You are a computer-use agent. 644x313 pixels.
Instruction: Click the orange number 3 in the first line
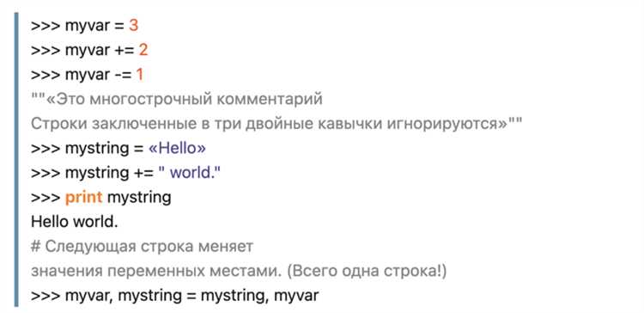coord(133,26)
